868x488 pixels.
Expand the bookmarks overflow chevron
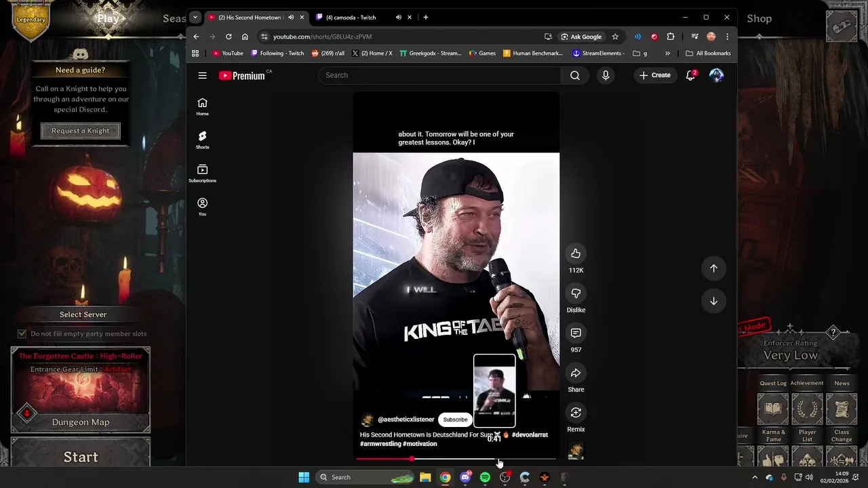pos(667,54)
